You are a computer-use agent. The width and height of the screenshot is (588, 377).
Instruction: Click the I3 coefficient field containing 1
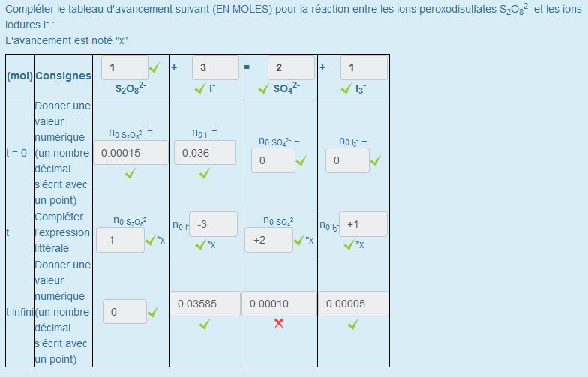[364, 68]
